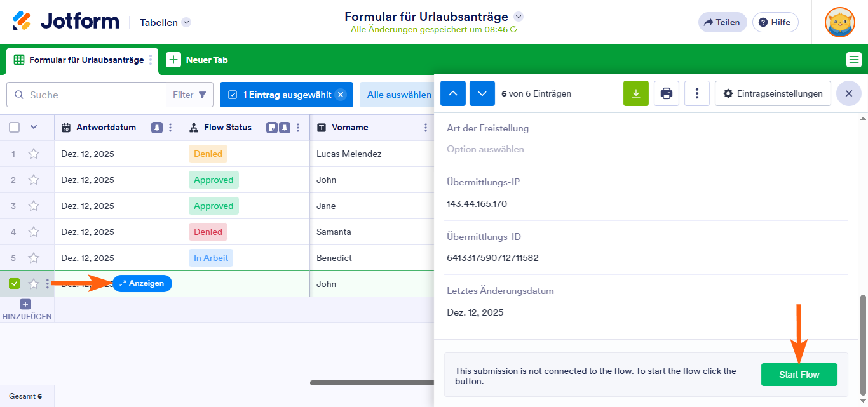Create a Neuer Tab
Viewport: 868px width, 407px height.
[x=198, y=59]
